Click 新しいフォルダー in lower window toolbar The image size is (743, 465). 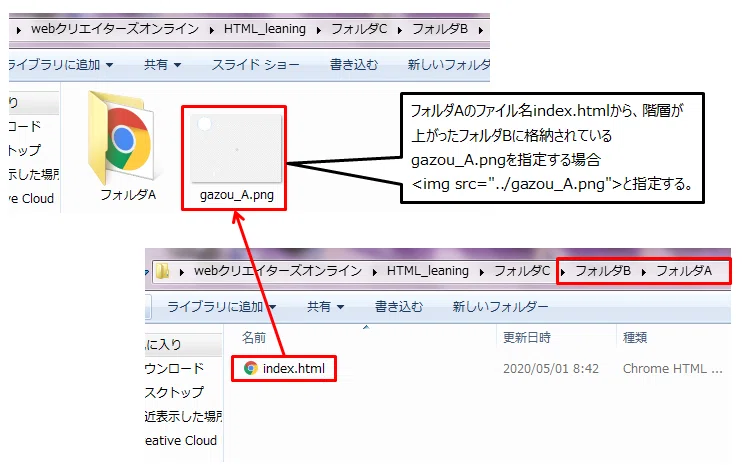[500, 307]
